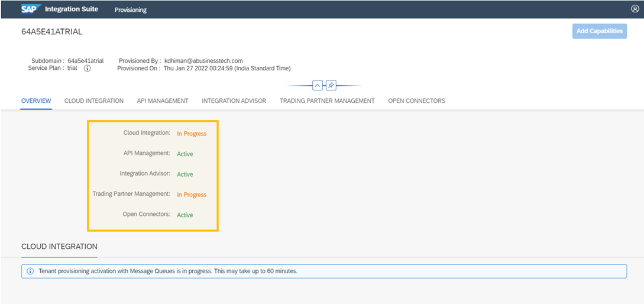This screenshot has height=304, width=644.
Task: Click the Integration Advisor Active status
Action: [x=185, y=174]
